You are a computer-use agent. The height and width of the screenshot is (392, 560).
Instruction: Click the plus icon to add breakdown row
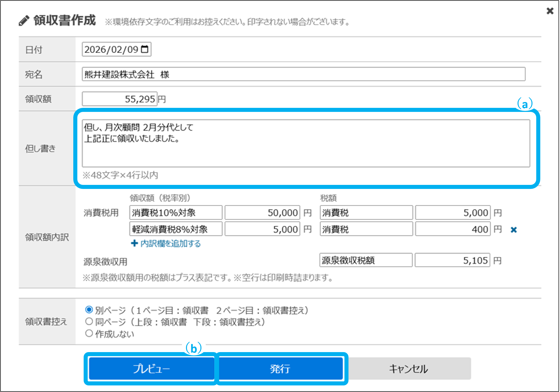pos(134,243)
